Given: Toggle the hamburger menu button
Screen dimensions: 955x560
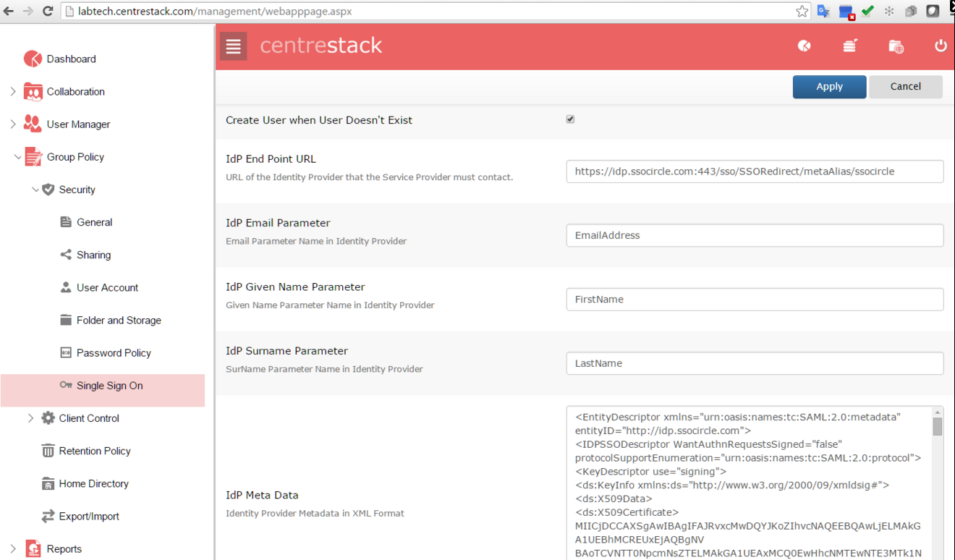Looking at the screenshot, I should pyautogui.click(x=233, y=46).
